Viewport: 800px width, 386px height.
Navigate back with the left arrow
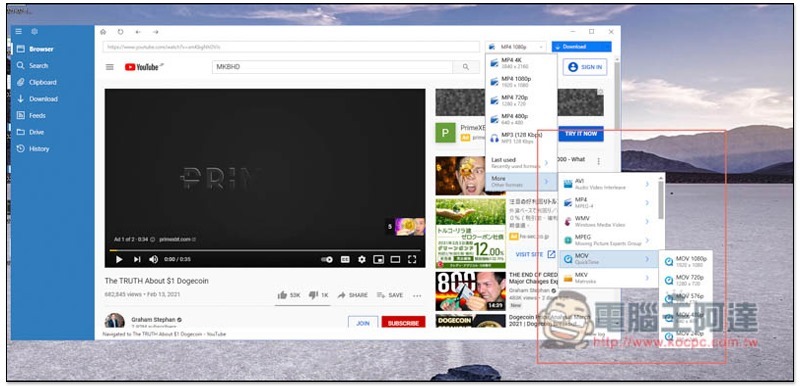point(138,32)
